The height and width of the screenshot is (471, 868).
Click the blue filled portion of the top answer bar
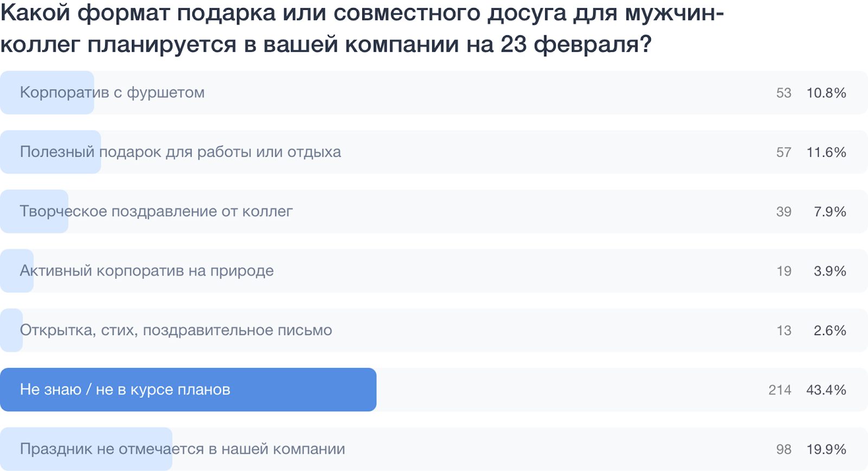pos(46,92)
